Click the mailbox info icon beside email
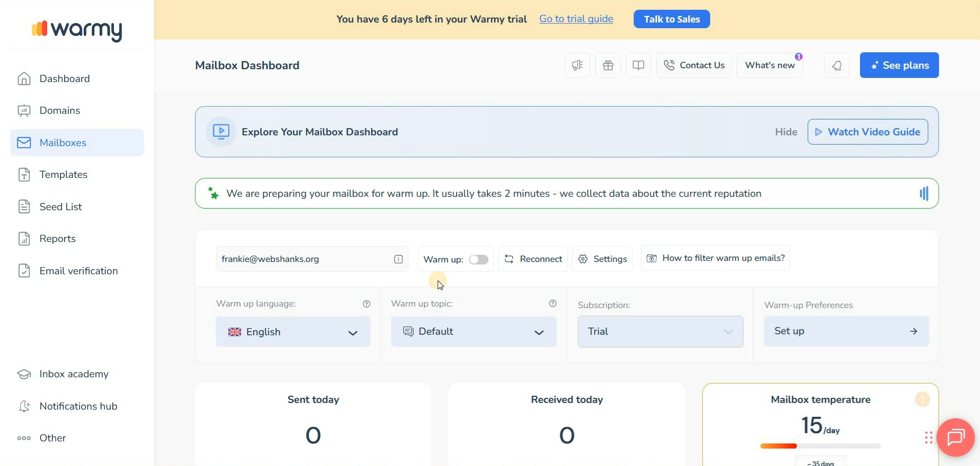980x466 pixels. 398,259
